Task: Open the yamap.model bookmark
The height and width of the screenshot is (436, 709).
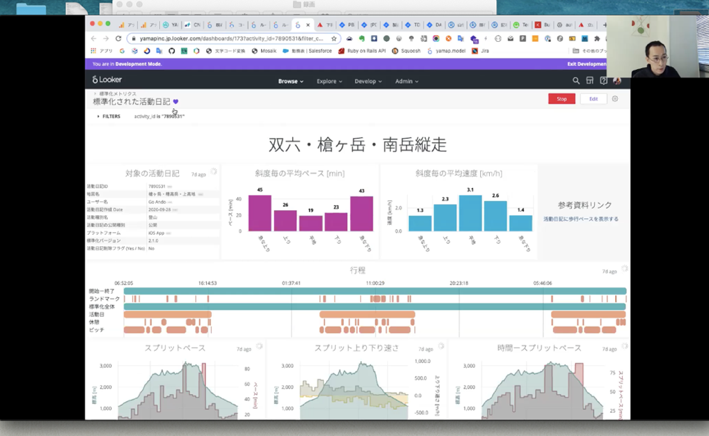Action: point(446,51)
